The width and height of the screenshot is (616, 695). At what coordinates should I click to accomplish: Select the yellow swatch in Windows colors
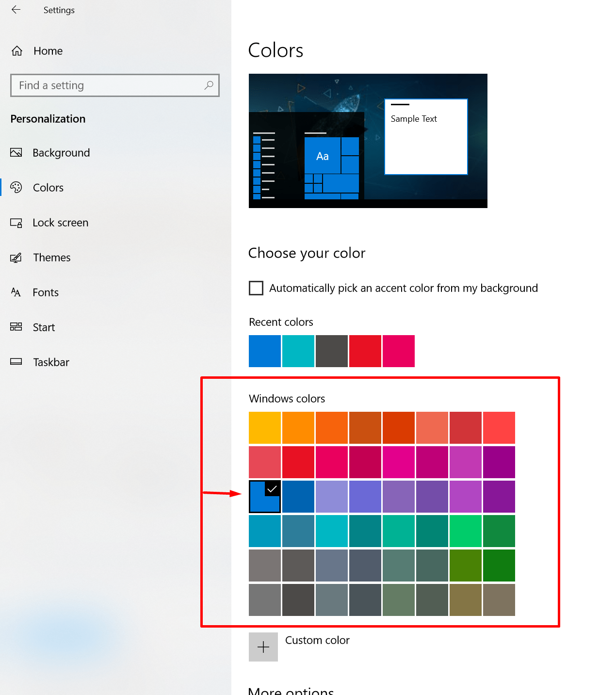(x=264, y=427)
